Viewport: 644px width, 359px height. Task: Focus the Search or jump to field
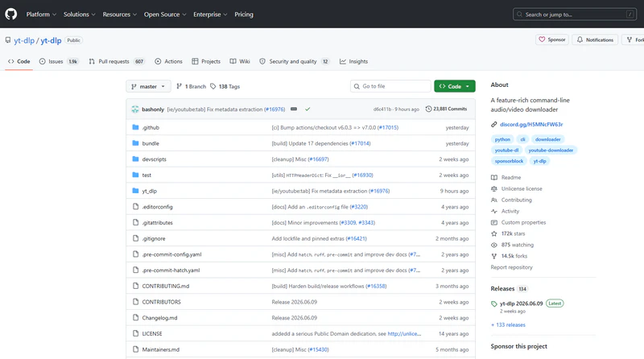point(575,14)
